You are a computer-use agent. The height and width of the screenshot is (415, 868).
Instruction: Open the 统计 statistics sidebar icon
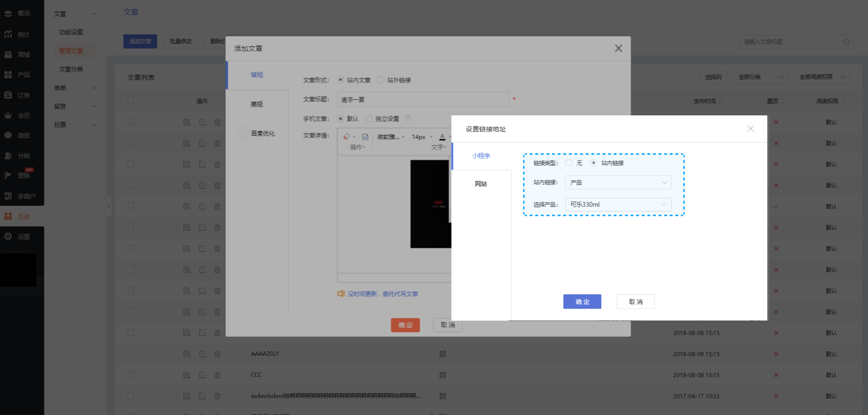(x=8, y=34)
